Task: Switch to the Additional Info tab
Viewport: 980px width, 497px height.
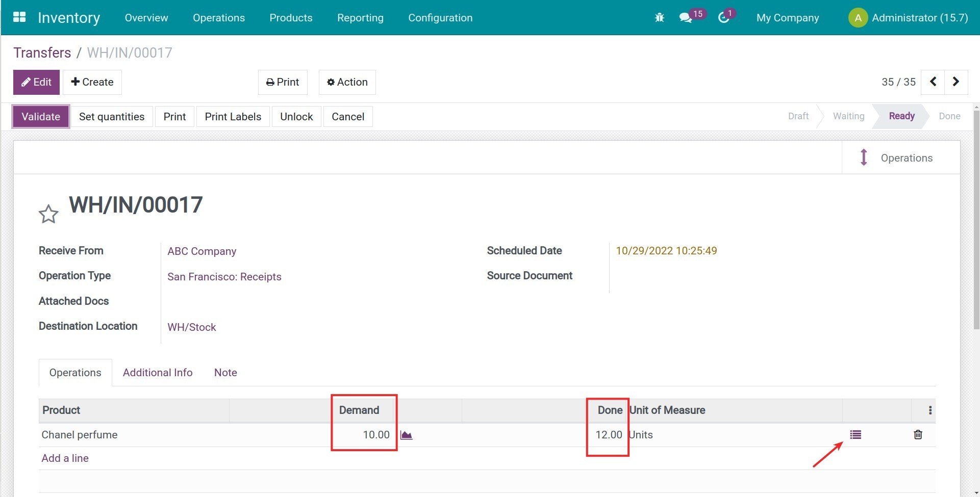Action: (x=158, y=373)
